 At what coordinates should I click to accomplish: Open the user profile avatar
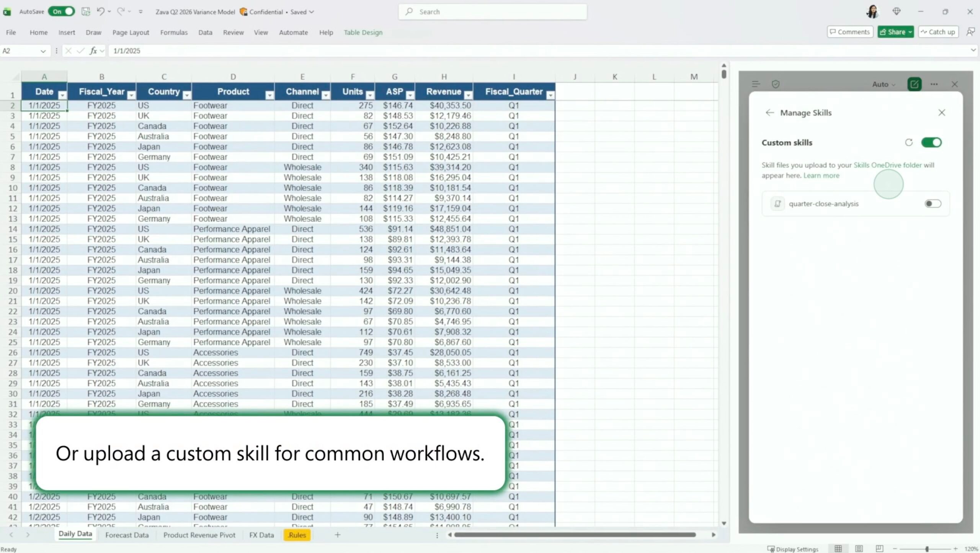[872, 12]
